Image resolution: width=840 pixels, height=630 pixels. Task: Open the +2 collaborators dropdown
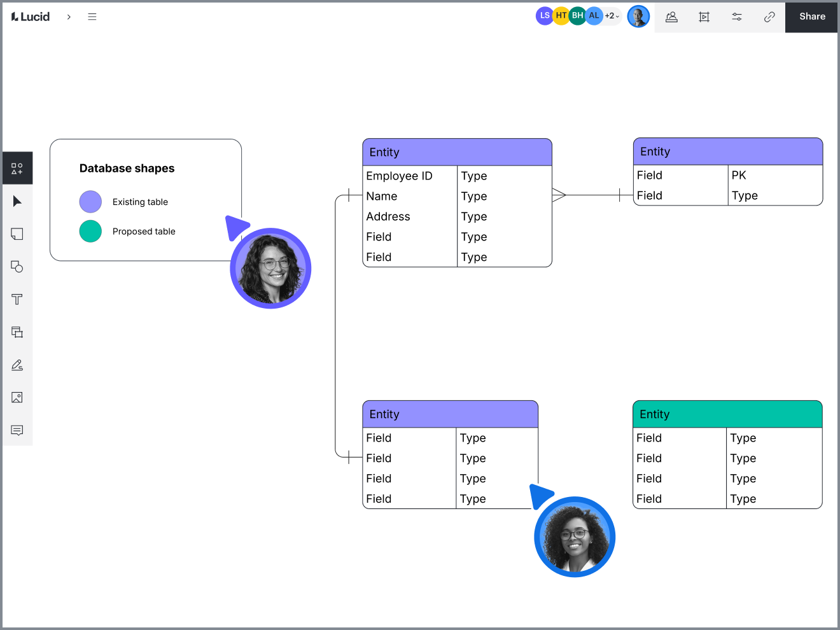tap(612, 16)
